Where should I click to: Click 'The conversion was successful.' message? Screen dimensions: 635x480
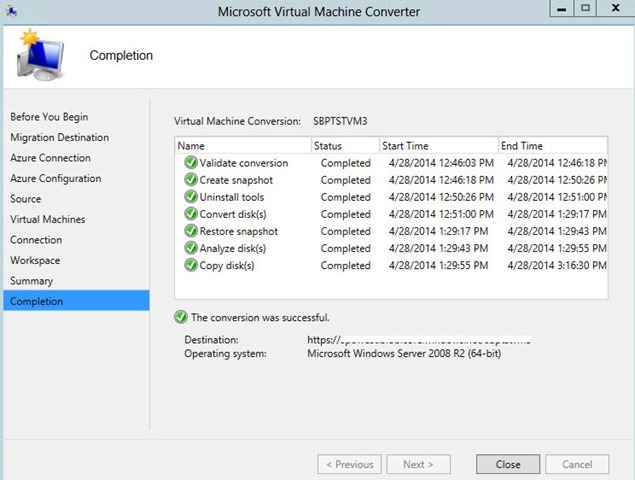(260, 317)
